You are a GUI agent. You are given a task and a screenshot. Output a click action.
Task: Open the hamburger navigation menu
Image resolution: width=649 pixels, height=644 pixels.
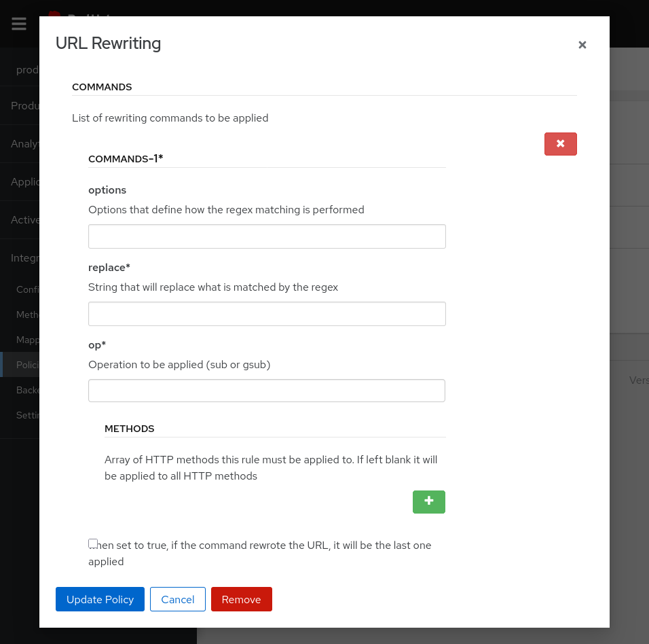click(19, 24)
